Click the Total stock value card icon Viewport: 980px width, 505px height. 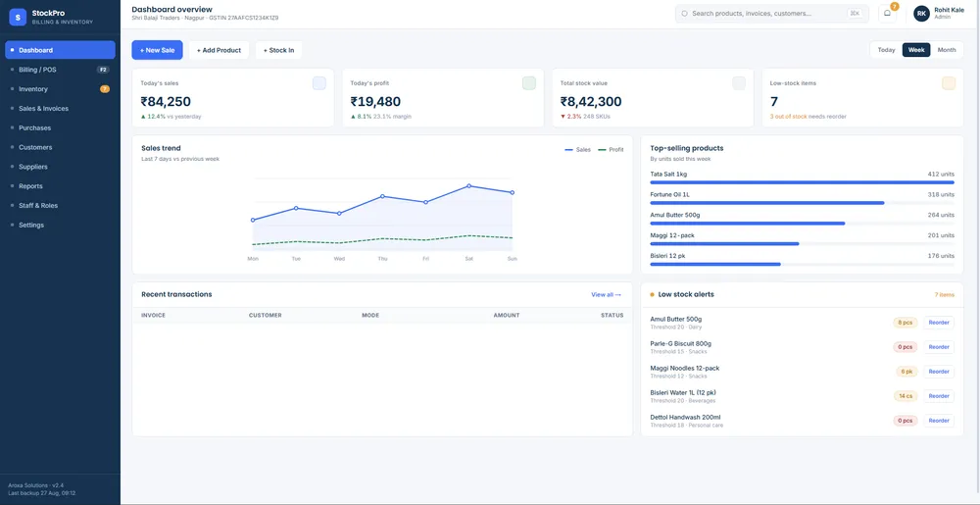(739, 83)
